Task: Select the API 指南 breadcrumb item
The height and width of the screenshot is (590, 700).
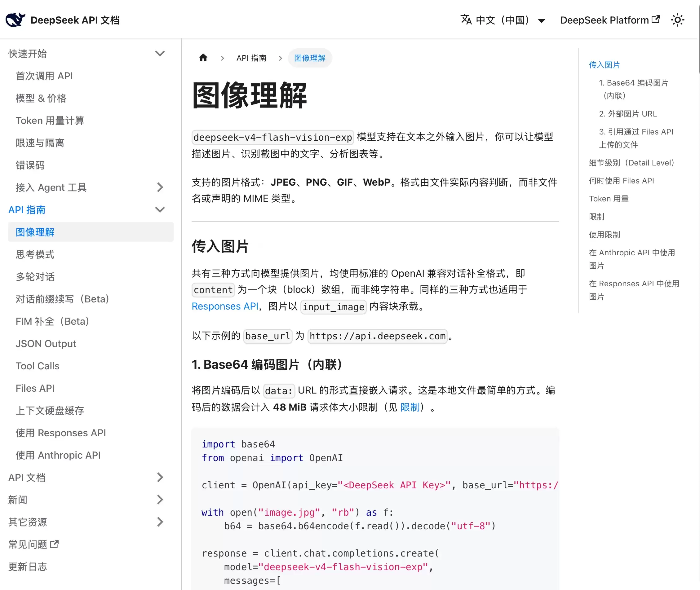Action: click(251, 58)
